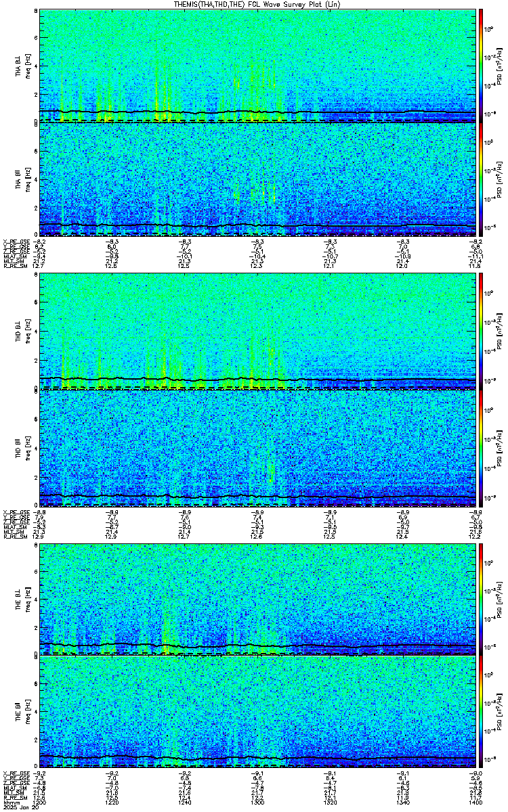Click the '1200' time label at bottom
The height and width of the screenshot is (812, 508).
click(40, 802)
